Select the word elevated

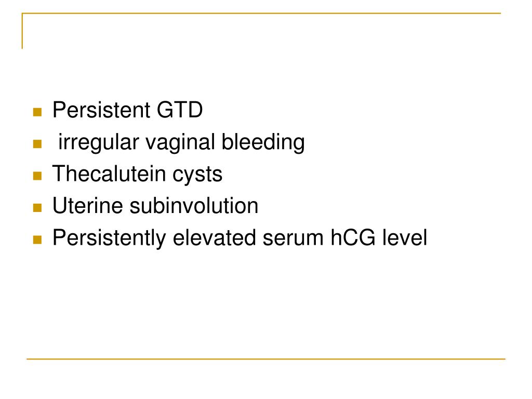[215, 238]
